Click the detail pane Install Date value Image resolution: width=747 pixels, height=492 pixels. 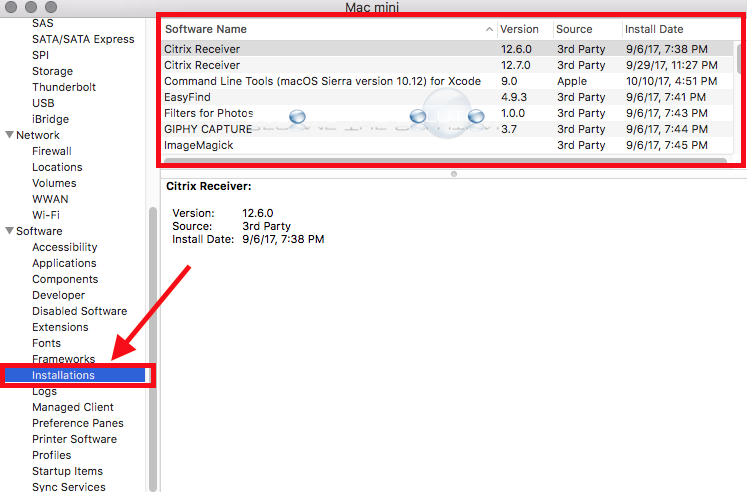(x=283, y=239)
